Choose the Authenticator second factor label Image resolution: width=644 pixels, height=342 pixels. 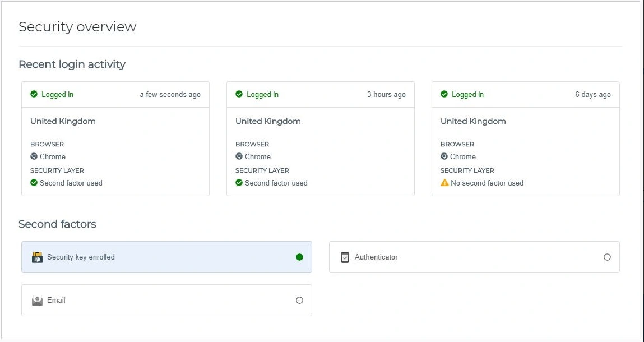pyautogui.click(x=376, y=257)
